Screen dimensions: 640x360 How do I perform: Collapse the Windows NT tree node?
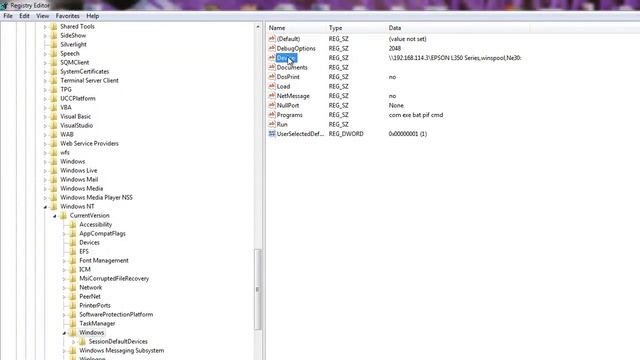pyautogui.click(x=45, y=207)
